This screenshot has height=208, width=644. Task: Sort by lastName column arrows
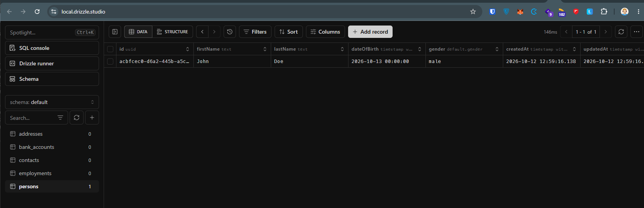(x=342, y=49)
